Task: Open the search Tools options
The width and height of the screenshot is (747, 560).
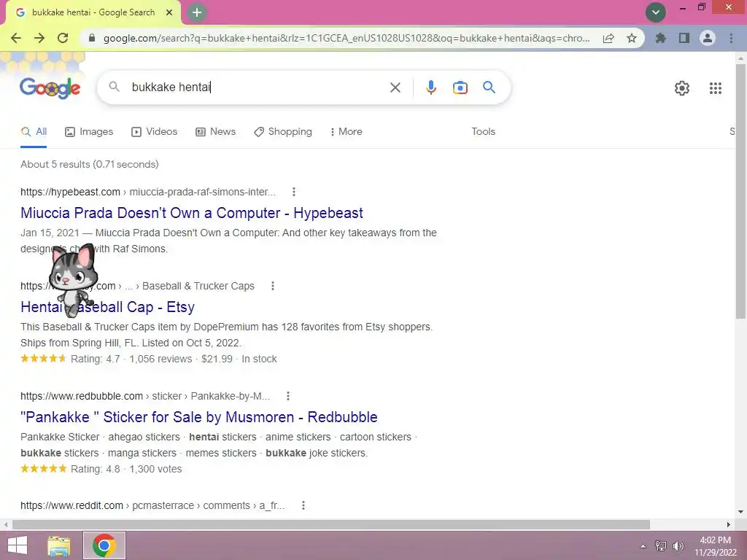Action: tap(483, 132)
